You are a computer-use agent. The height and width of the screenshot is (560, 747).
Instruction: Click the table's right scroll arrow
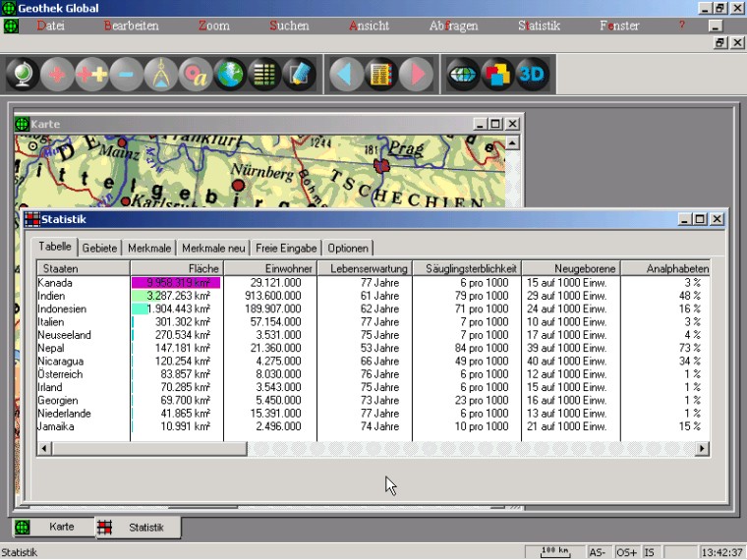tap(702, 448)
